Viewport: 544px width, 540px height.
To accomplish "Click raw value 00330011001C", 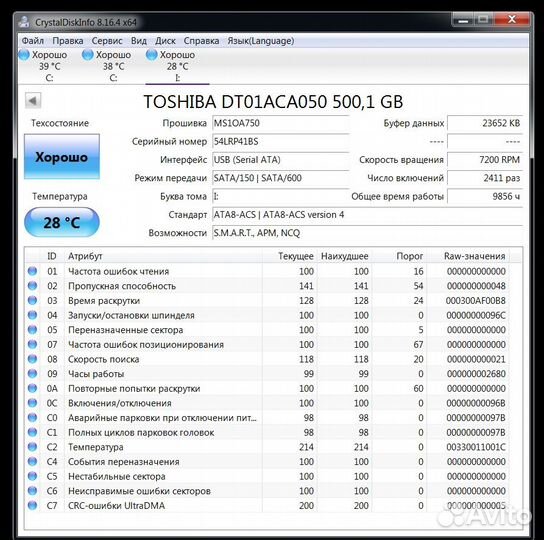I will pos(476,447).
